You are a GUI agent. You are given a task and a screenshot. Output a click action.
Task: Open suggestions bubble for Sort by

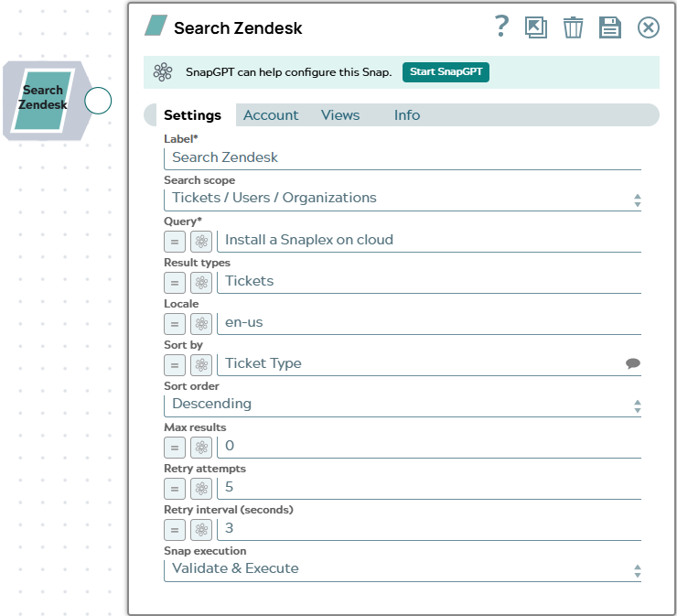coord(633,363)
